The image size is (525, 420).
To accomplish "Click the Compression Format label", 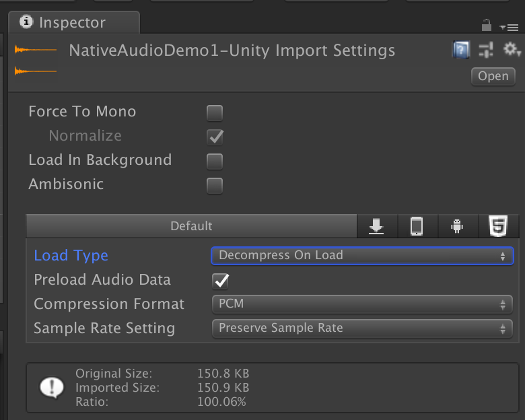I will click(x=109, y=304).
